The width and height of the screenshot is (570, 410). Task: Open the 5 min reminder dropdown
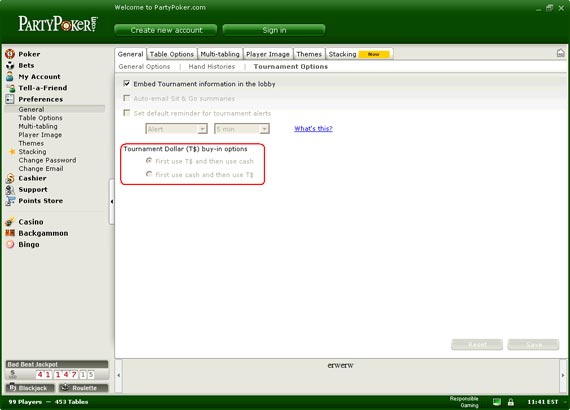click(x=242, y=129)
